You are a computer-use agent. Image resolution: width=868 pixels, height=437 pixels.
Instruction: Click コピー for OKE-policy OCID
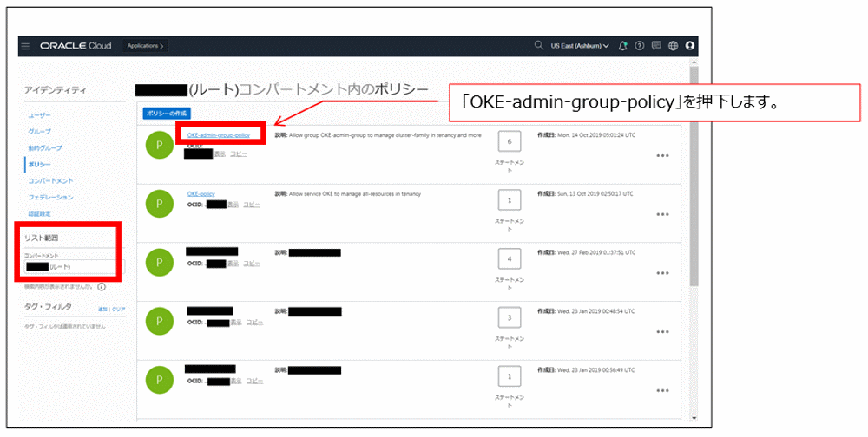pos(252,205)
